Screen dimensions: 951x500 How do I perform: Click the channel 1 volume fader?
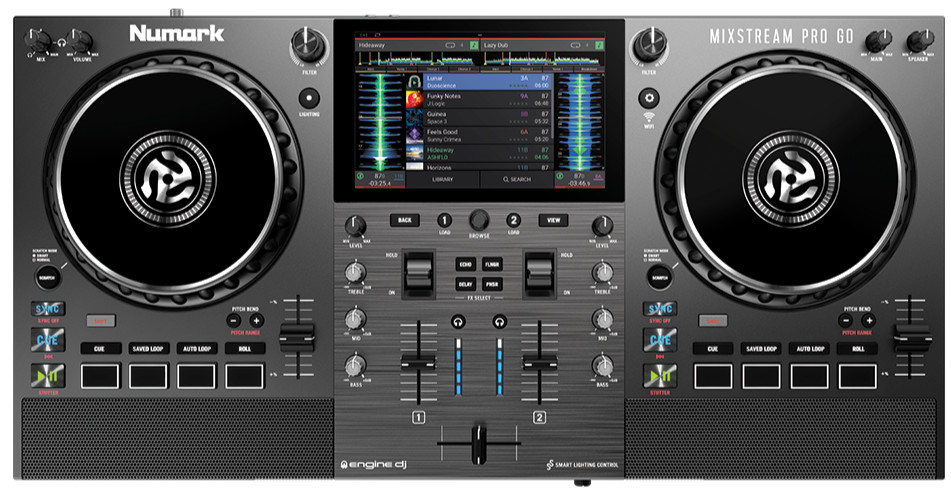pos(418,363)
